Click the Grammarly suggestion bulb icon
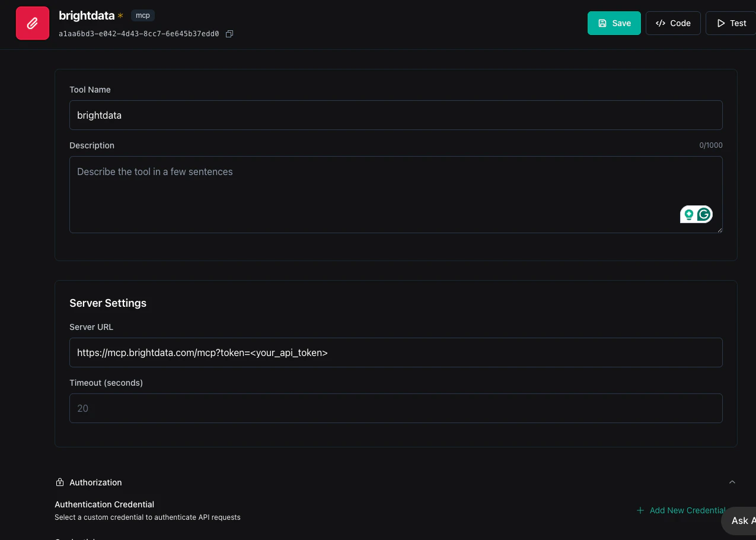The image size is (756, 540). pos(690,214)
